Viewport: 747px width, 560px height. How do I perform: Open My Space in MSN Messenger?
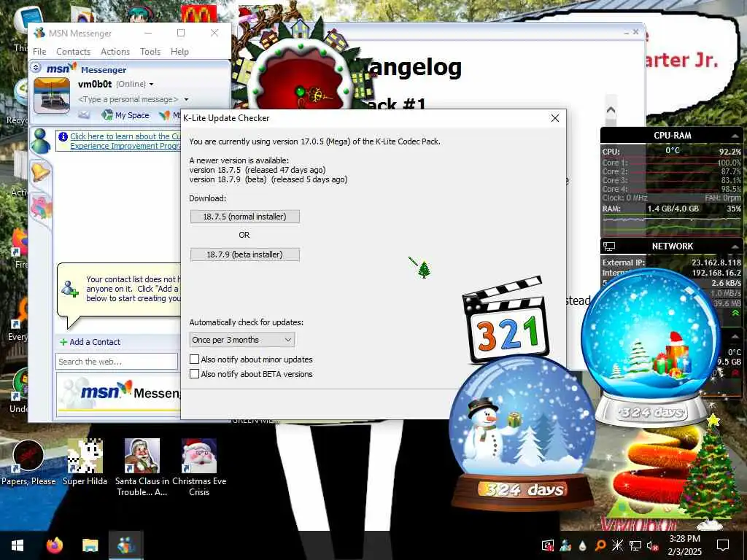pyautogui.click(x=125, y=114)
